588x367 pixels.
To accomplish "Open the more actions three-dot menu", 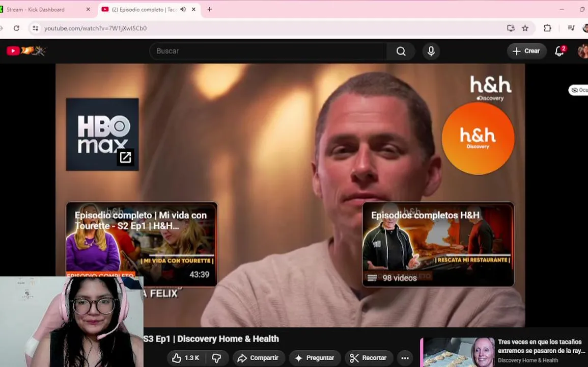I will (405, 358).
